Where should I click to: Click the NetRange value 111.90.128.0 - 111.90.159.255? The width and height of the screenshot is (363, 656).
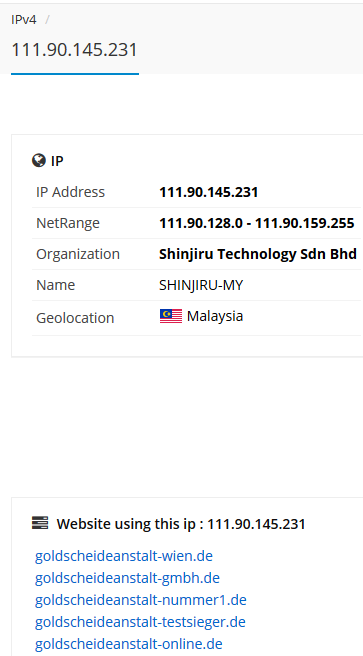257,223
